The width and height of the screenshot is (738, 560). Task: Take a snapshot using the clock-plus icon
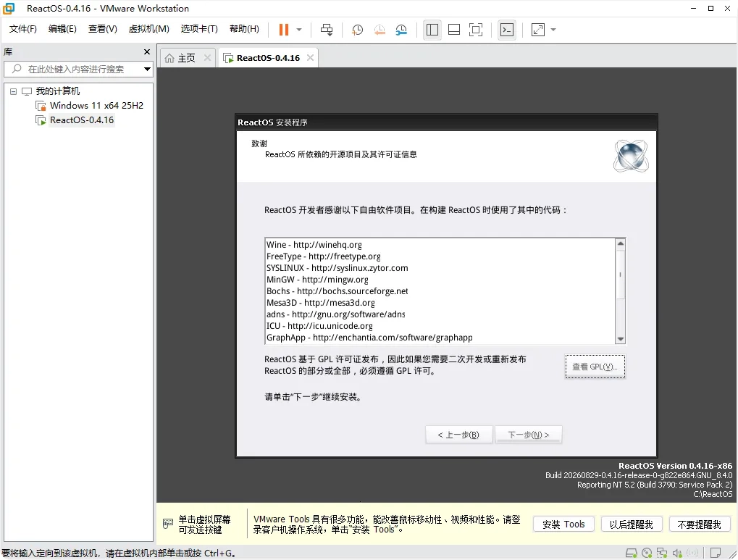pyautogui.click(x=357, y=30)
